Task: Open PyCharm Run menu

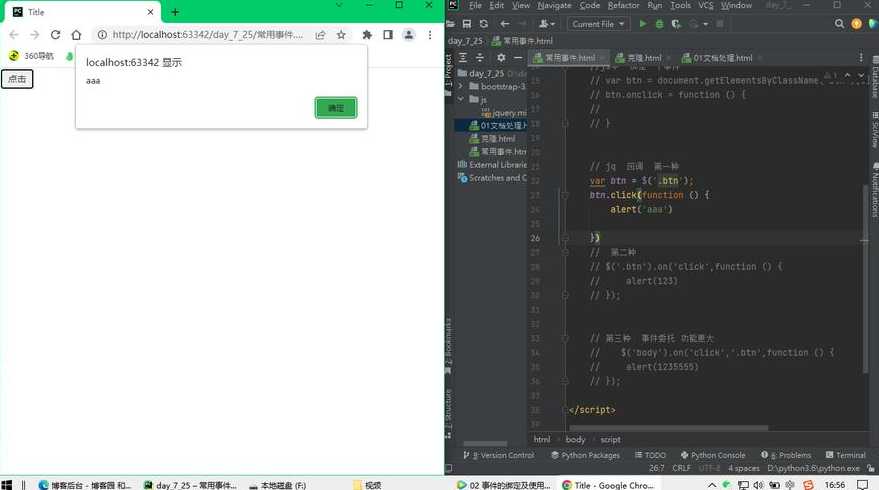Action: [654, 5]
